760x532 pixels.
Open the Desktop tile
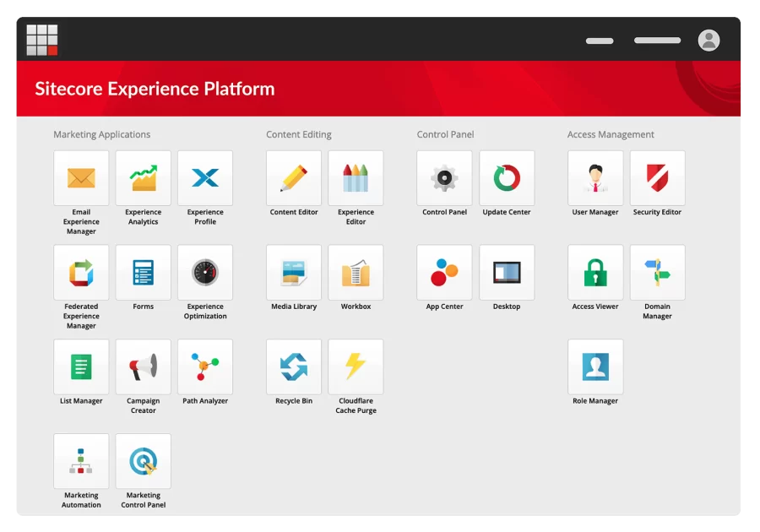pos(507,272)
